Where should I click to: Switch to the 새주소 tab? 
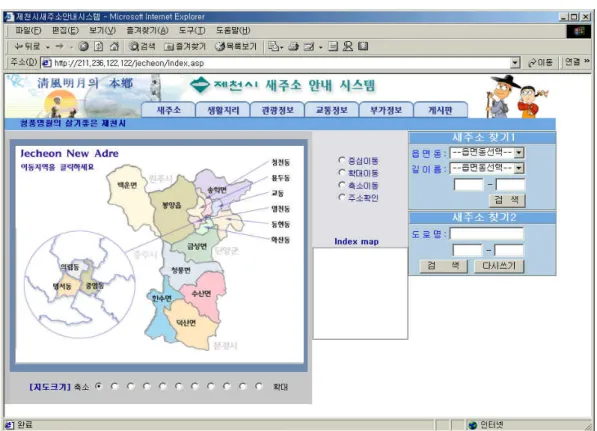click(168, 110)
